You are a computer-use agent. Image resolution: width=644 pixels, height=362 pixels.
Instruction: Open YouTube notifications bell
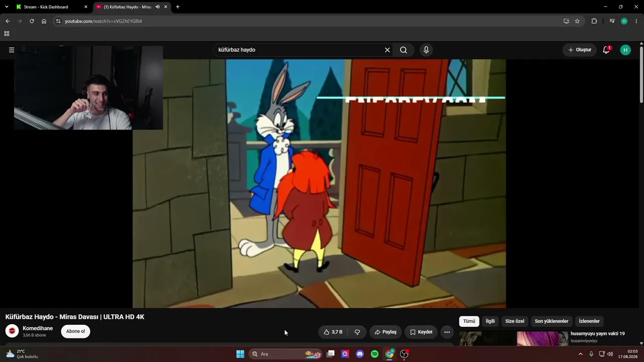pyautogui.click(x=606, y=50)
